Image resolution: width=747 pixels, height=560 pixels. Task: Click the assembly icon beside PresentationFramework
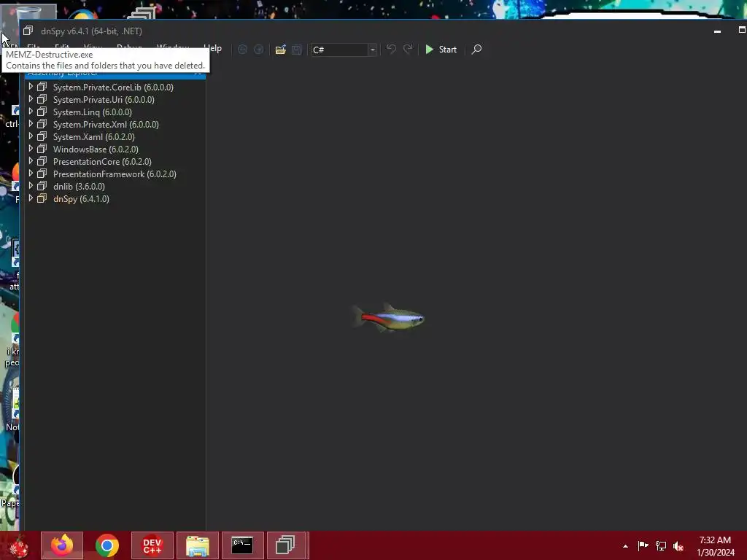(x=42, y=174)
